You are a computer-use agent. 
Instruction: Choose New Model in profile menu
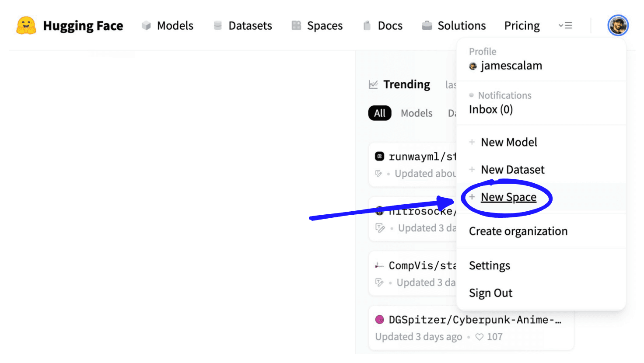point(509,142)
